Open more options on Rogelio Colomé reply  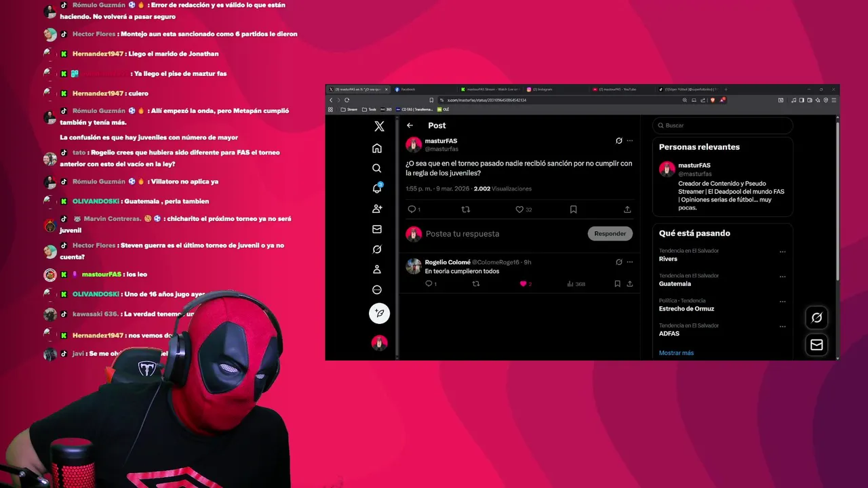[630, 262]
